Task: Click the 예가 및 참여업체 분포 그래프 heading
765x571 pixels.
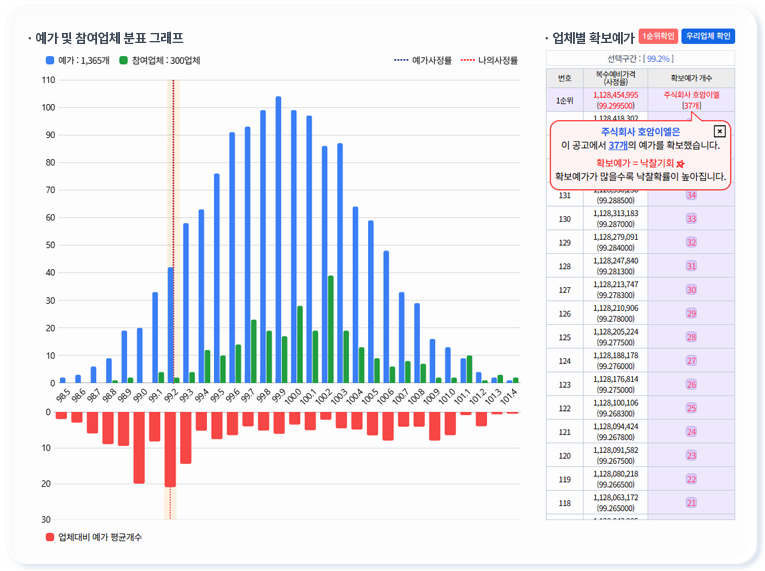Action: (109, 38)
